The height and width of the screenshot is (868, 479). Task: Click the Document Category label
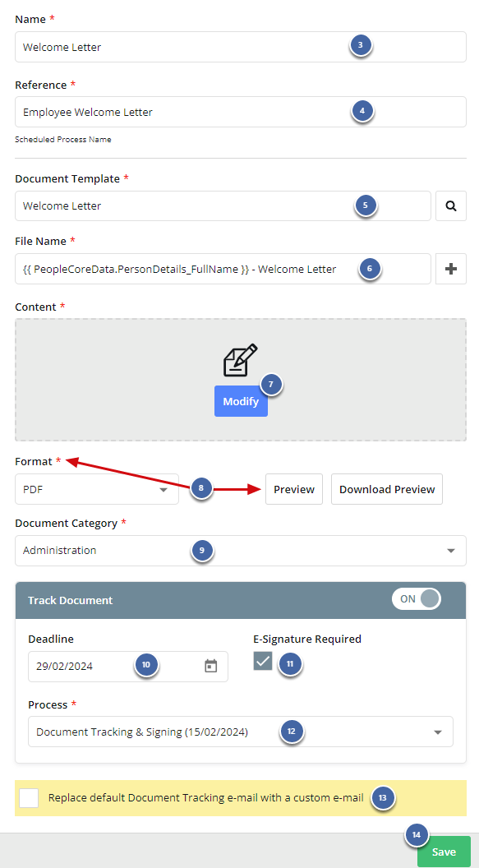[66, 523]
